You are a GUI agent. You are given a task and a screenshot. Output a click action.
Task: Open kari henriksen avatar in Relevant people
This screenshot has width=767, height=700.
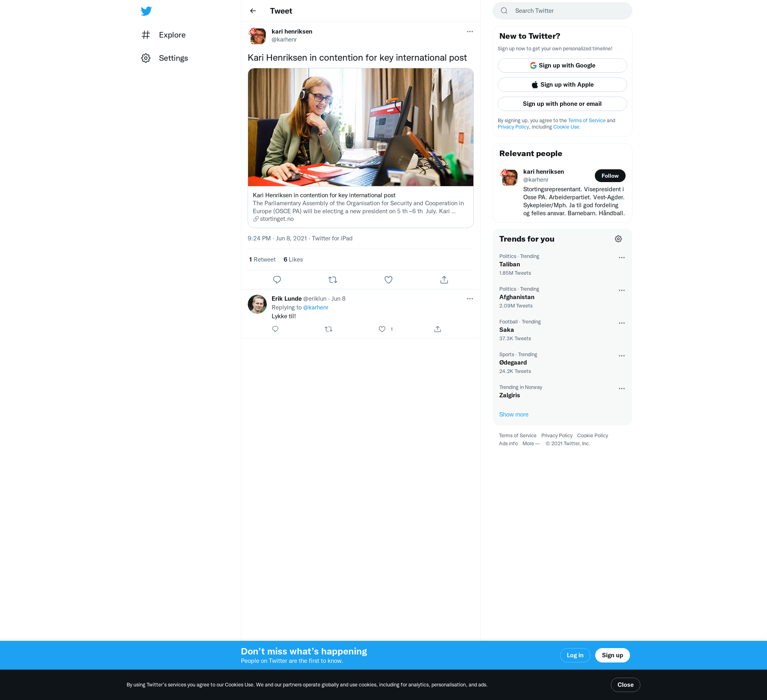tap(509, 177)
